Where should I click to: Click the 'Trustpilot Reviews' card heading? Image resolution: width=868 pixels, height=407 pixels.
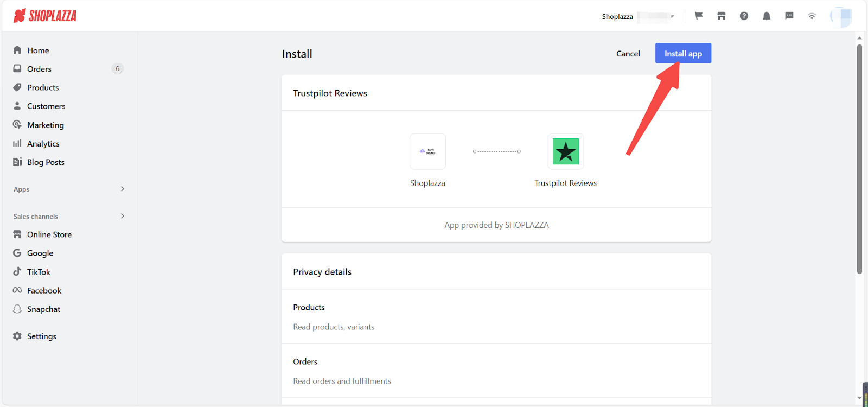point(330,93)
